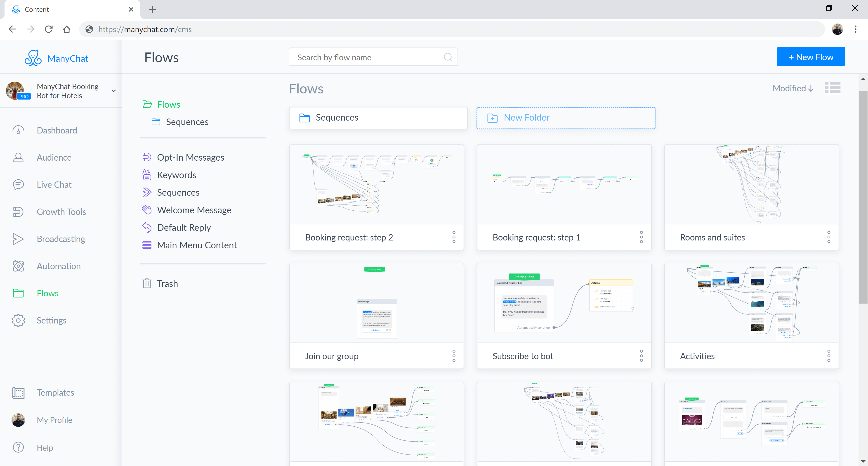Click the Welcome Message waving hand icon
This screenshot has height=466, width=868.
[146, 210]
